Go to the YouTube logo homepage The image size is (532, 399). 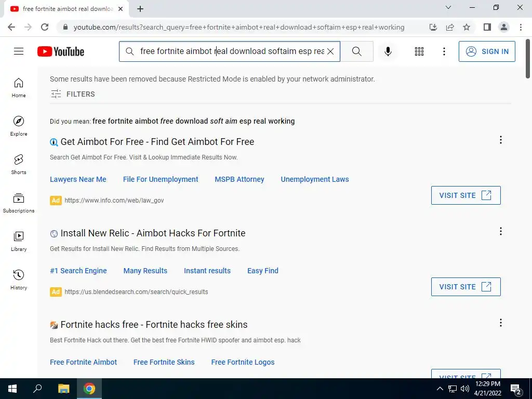pyautogui.click(x=61, y=51)
